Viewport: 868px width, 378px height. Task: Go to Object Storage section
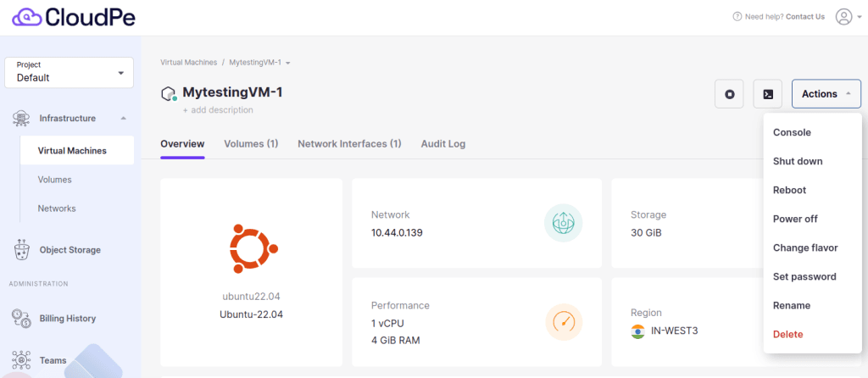point(70,250)
